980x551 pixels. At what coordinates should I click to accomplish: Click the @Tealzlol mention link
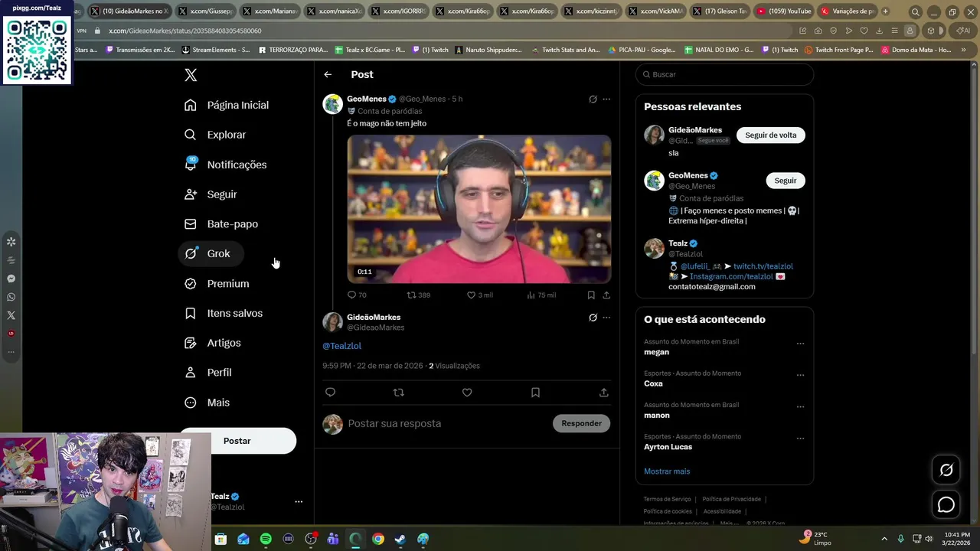click(x=341, y=346)
